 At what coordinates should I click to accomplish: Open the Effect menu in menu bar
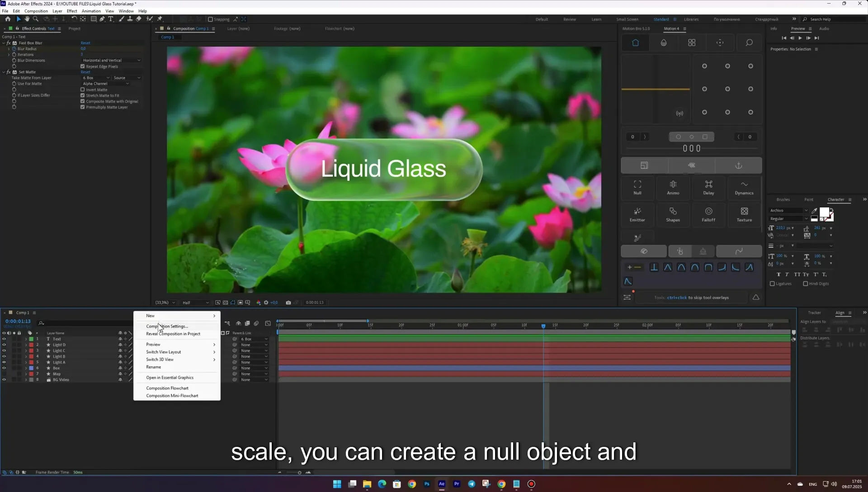tap(72, 11)
